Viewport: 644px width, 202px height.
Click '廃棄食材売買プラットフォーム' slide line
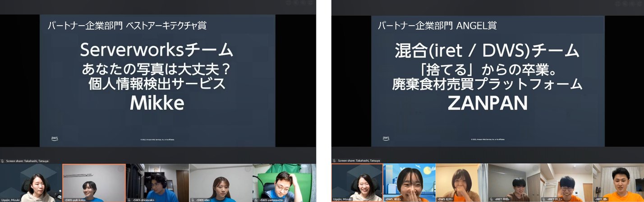[x=488, y=84]
